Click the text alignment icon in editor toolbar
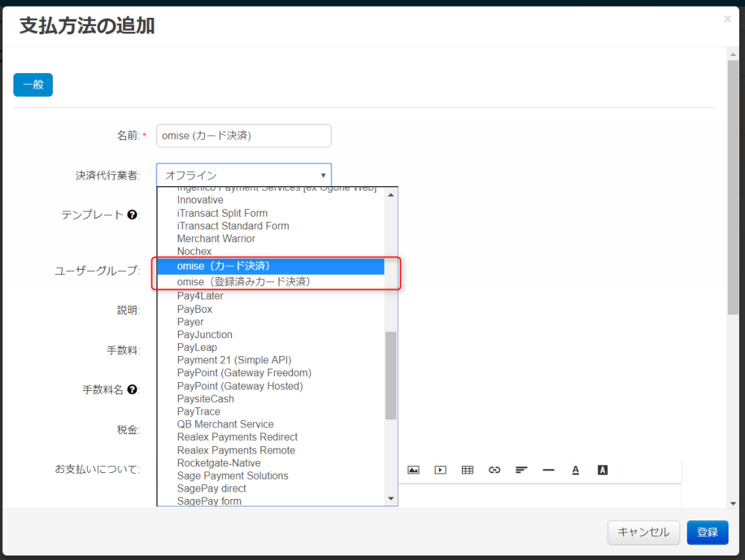 pos(521,470)
